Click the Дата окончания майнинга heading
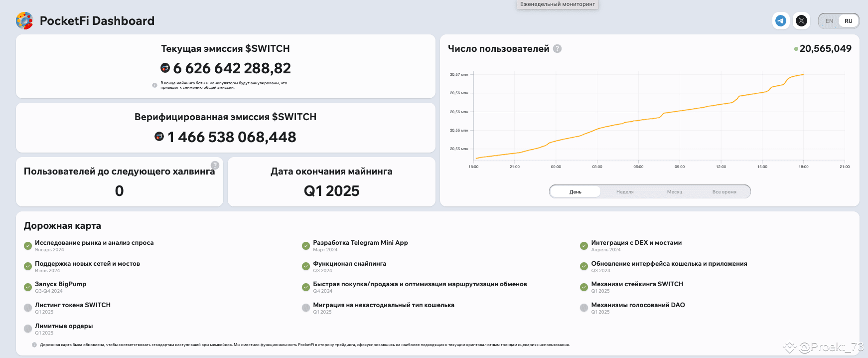 click(x=331, y=172)
